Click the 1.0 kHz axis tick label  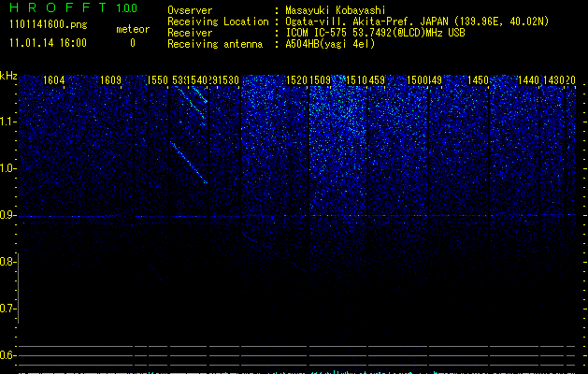coord(8,168)
